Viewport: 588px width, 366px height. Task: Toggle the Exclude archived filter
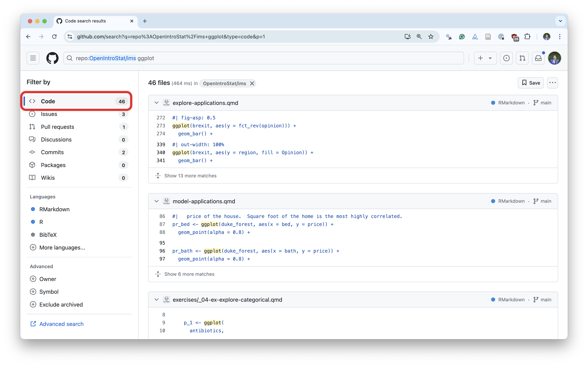coord(61,305)
